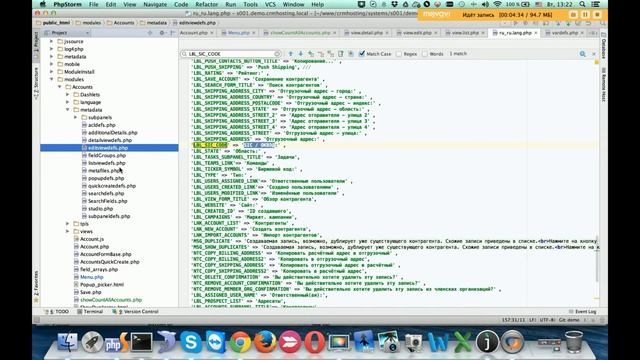Screen dimensions: 640x360
Task: Click the editor vertical scrollbar
Action: (597, 259)
